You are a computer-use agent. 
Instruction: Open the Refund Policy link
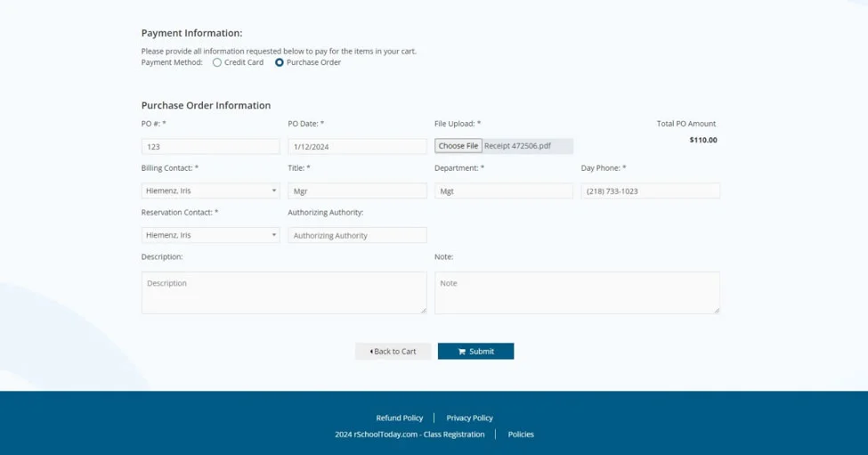pyautogui.click(x=399, y=418)
